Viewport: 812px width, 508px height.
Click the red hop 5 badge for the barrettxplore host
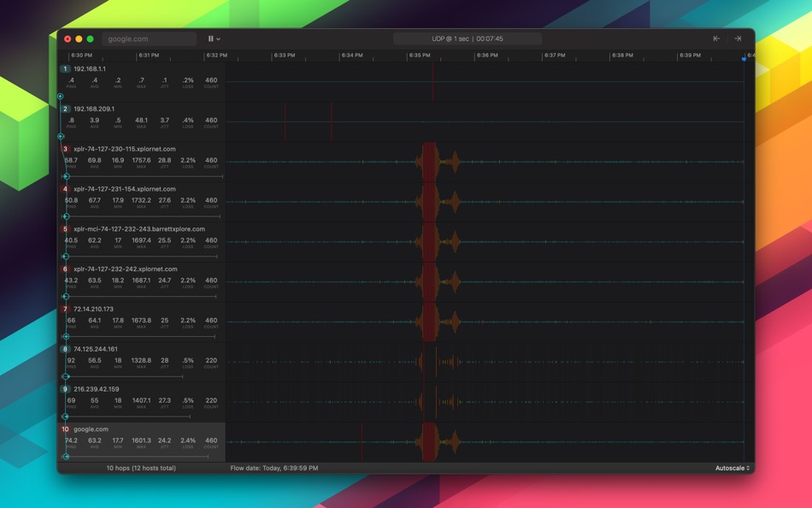point(63,228)
